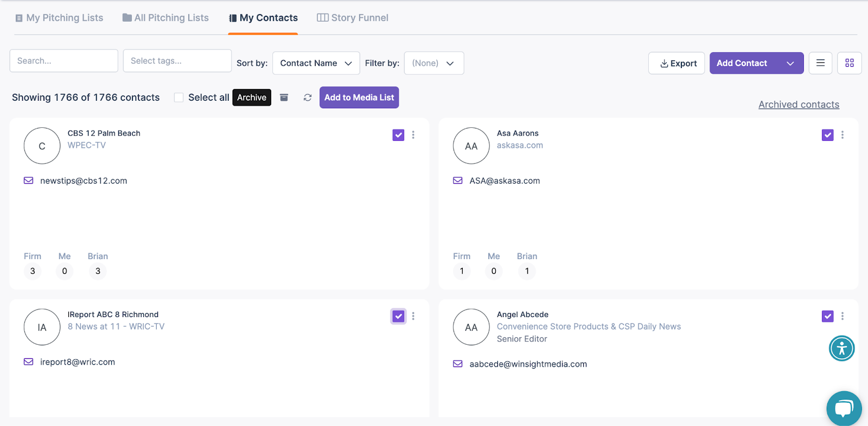This screenshot has width=868, height=426.
Task: Click the archive box icon
Action: [x=284, y=98]
